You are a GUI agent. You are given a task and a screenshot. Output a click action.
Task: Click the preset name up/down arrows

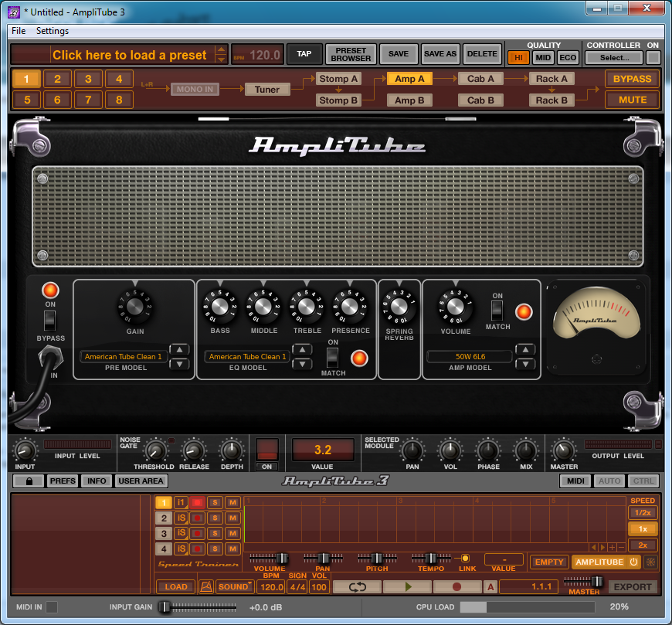coord(221,54)
